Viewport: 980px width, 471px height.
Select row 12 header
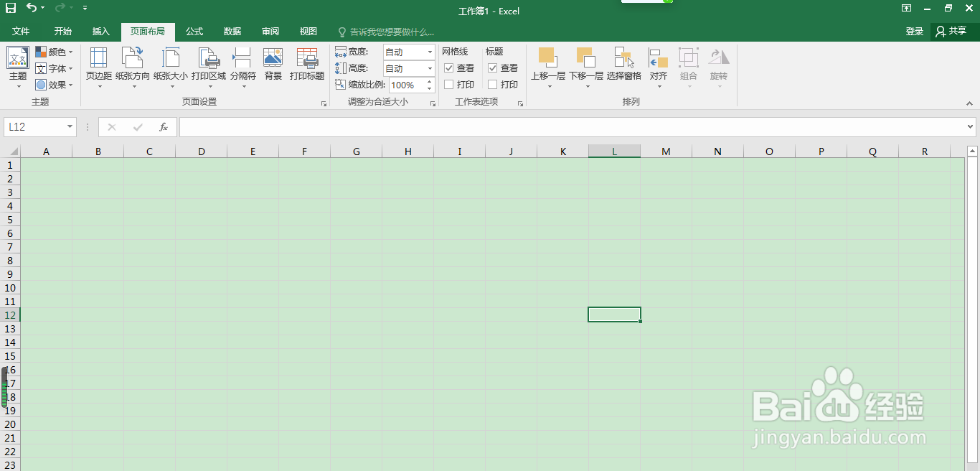10,314
